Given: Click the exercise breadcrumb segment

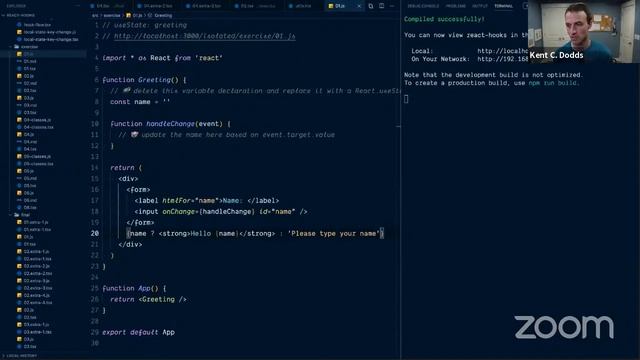Looking at the screenshot, I should pyautogui.click(x=112, y=16).
